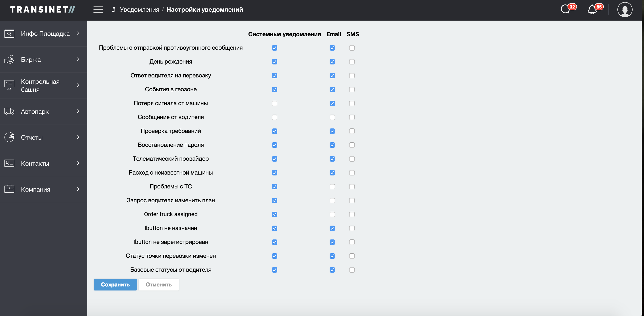Enable Email for Order truck assigned
The image size is (644, 316).
[332, 214]
